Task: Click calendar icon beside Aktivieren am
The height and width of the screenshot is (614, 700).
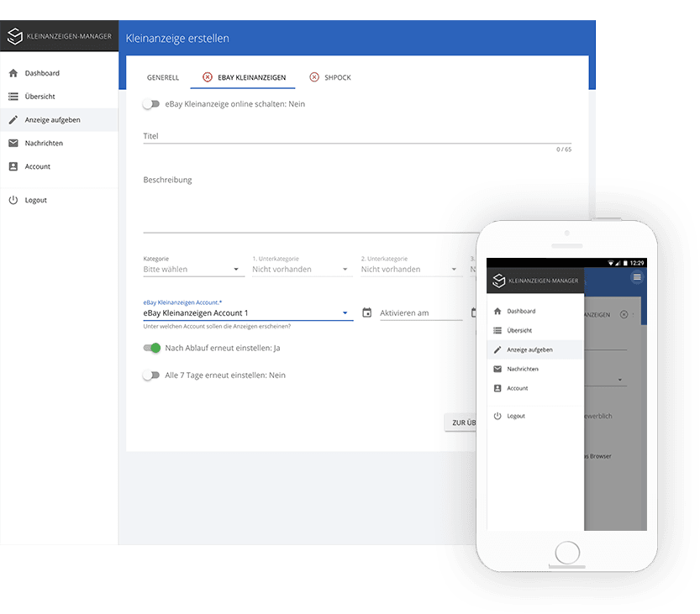Action: coord(367,312)
